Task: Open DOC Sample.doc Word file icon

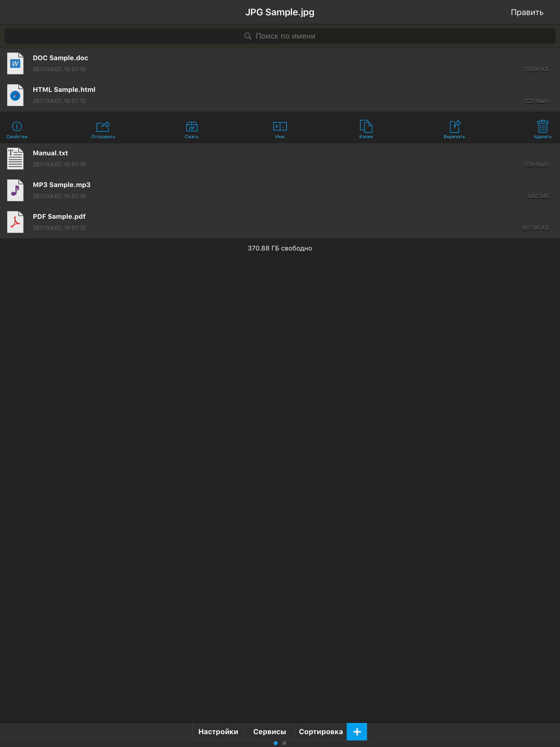Action: coord(15,63)
